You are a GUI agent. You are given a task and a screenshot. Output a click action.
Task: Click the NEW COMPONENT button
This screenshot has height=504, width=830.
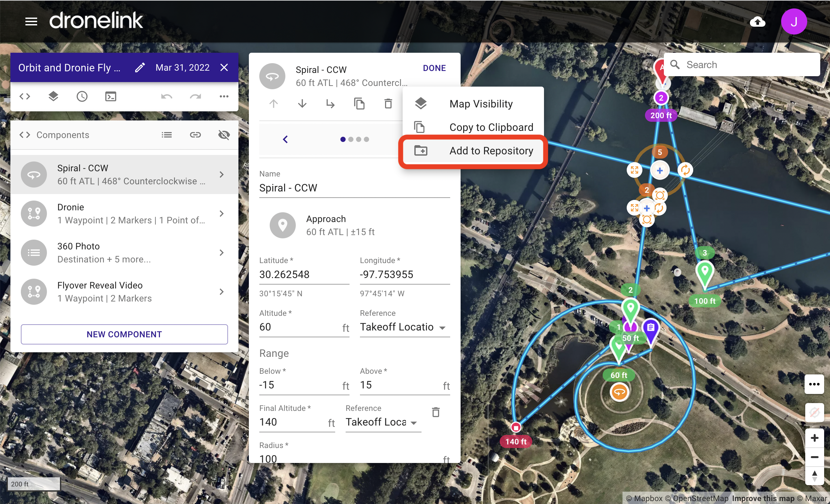(x=124, y=334)
